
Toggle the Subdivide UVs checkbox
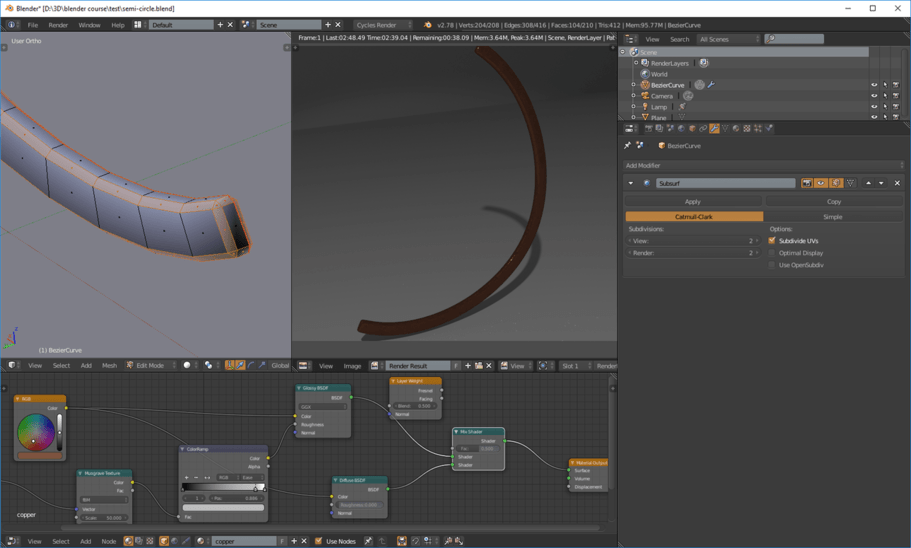(772, 241)
